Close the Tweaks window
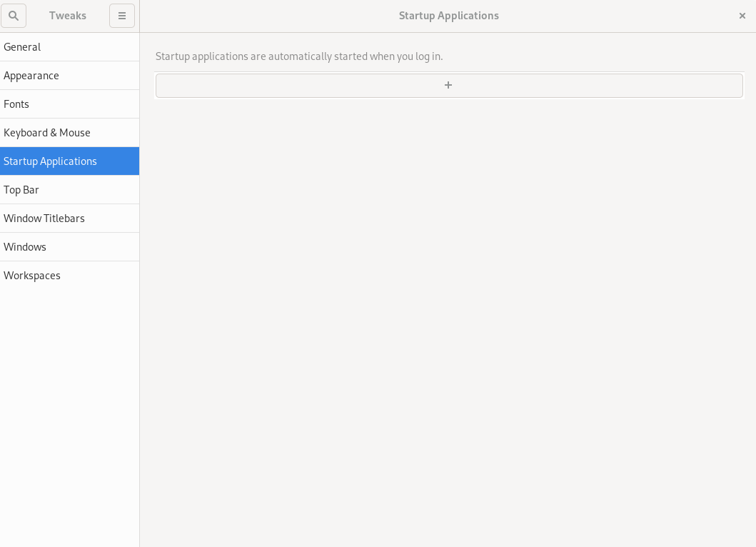The image size is (756, 547). tap(742, 15)
